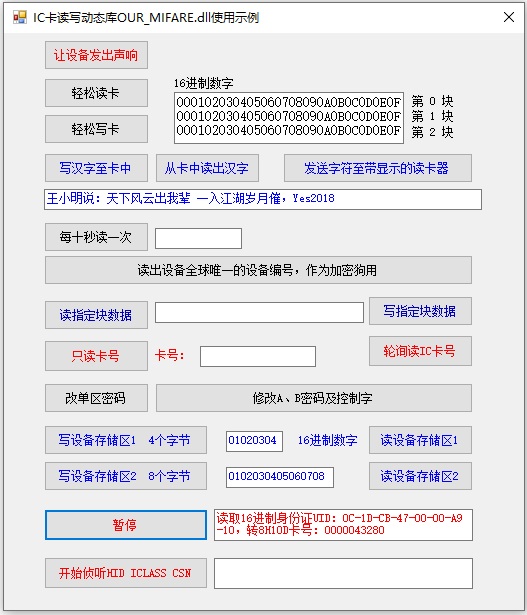Click the 只读卡号 button
The width and height of the screenshot is (527, 615).
pos(96,356)
